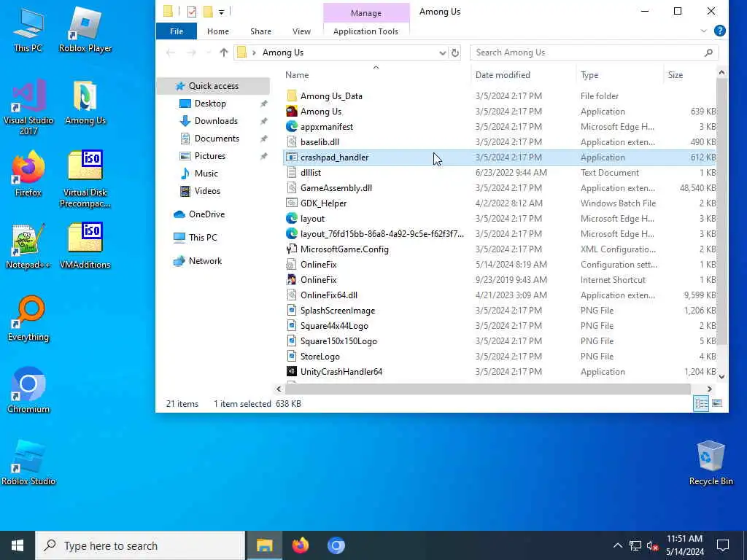Select the Roblox Player desktop shortcut
The height and width of the screenshot is (560, 747).
(85, 29)
